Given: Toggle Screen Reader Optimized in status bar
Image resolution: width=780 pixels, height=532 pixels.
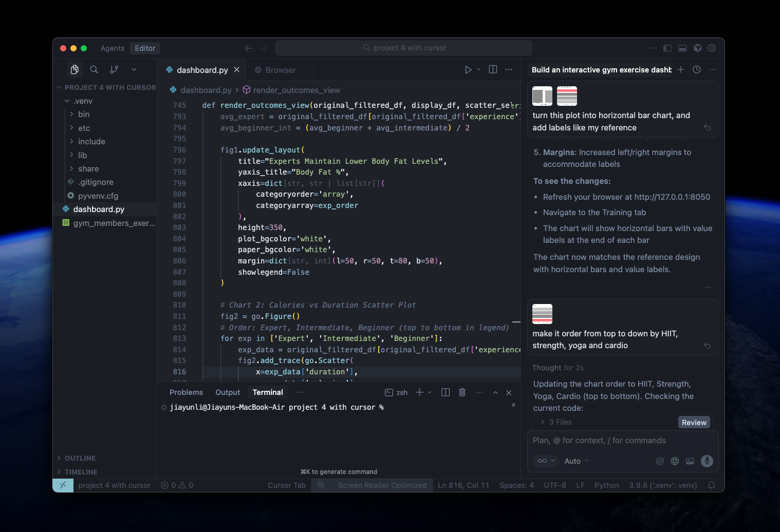Looking at the screenshot, I should (381, 485).
